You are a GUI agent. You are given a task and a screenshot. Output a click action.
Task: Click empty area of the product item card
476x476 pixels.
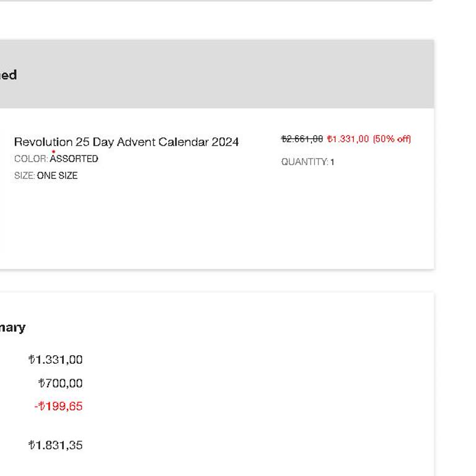(x=217, y=229)
